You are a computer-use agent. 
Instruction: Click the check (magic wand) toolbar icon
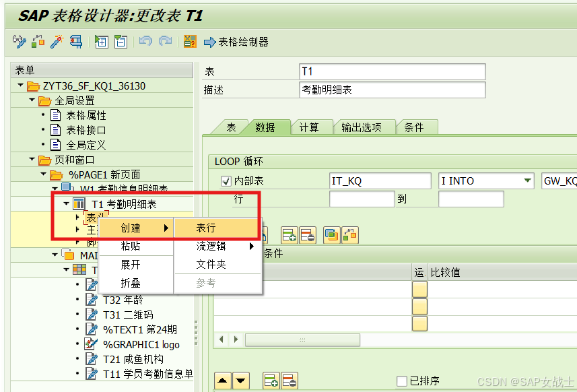[x=57, y=42]
